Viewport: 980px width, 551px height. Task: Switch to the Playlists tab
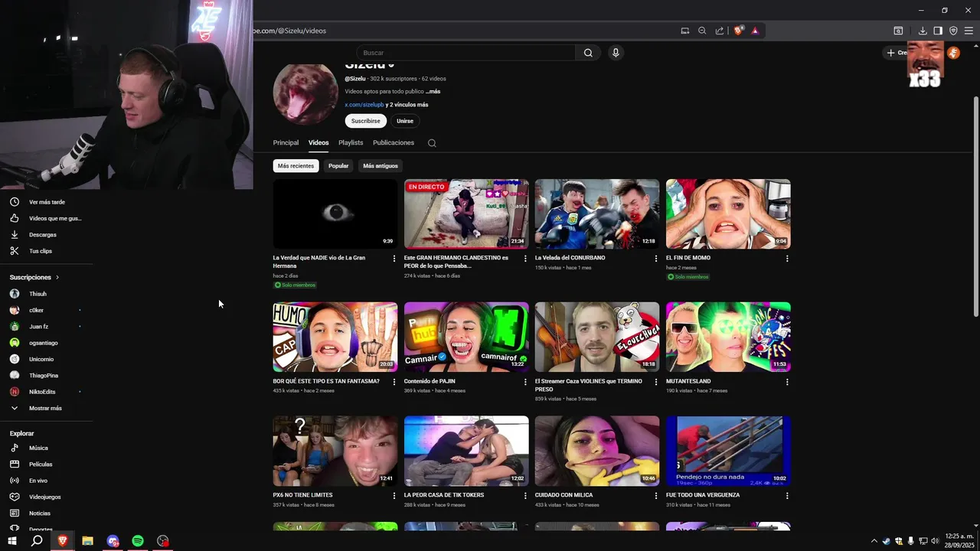tap(351, 142)
